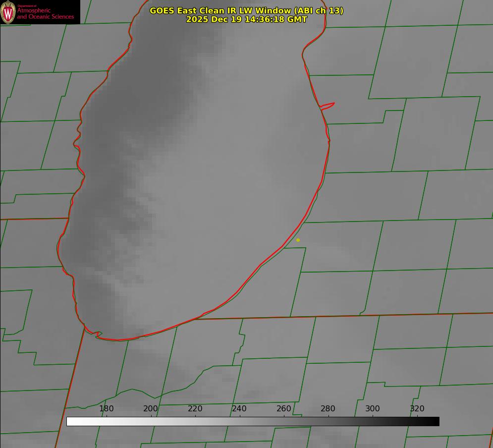Click the yellow dot marker near the lakeshore

click(x=298, y=240)
